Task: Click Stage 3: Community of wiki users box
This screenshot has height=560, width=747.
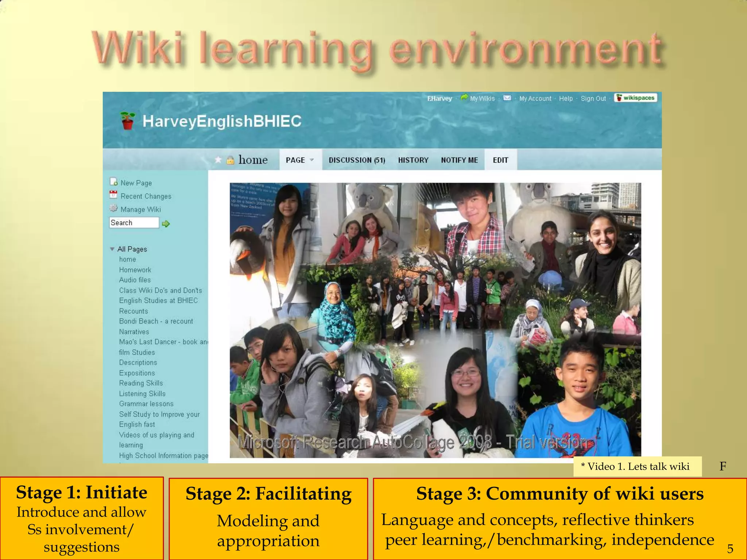Action: pyautogui.click(x=560, y=518)
